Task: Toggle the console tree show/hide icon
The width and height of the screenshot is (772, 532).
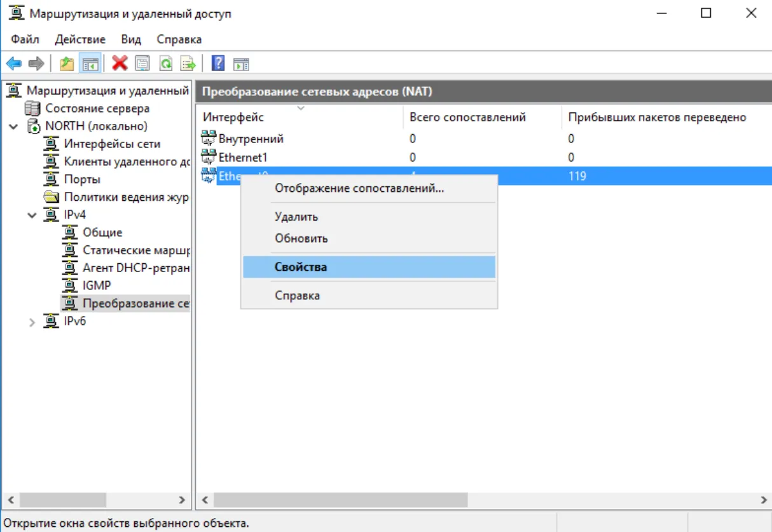Action: (90, 63)
